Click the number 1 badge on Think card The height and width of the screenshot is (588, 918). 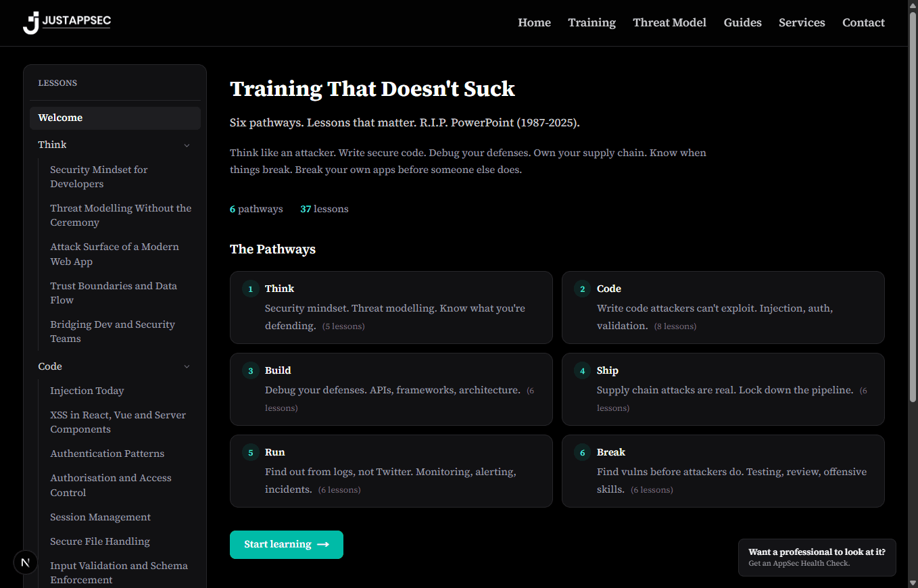[x=251, y=289]
